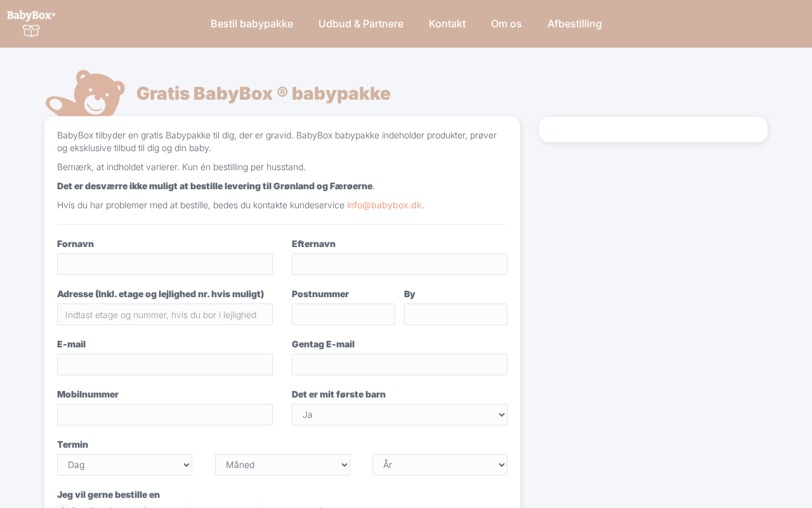Click into the Mobilnummer field
The width and height of the screenshot is (812, 508).
(x=165, y=415)
